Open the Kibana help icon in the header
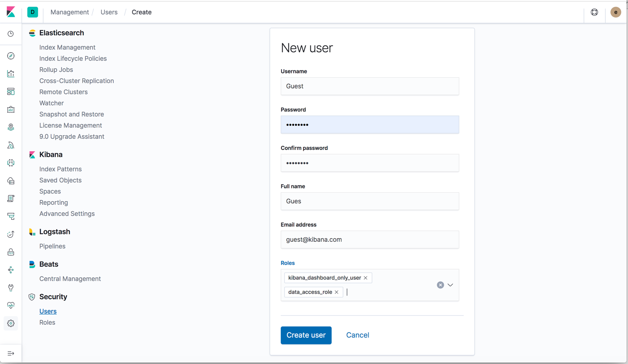Viewport: 628px width, 364px height. coord(594,12)
